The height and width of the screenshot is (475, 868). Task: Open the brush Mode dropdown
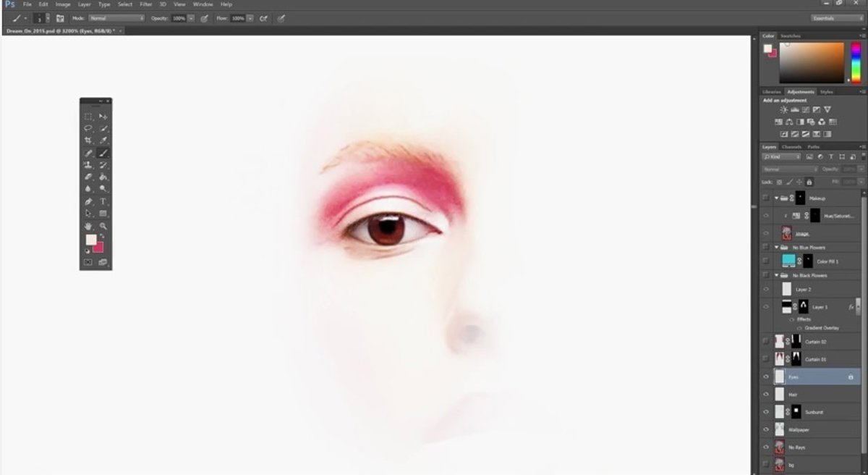(116, 18)
